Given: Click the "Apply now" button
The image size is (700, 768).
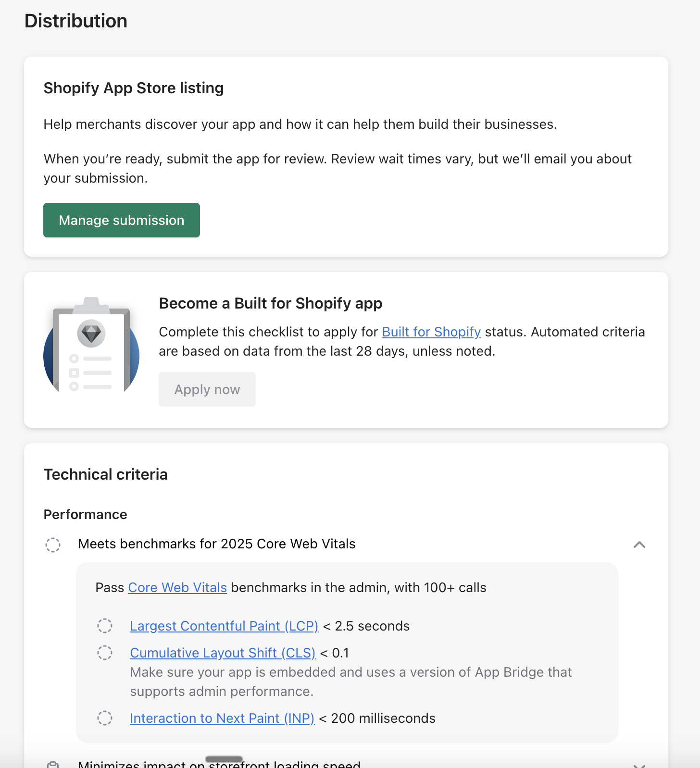Looking at the screenshot, I should click(x=207, y=389).
